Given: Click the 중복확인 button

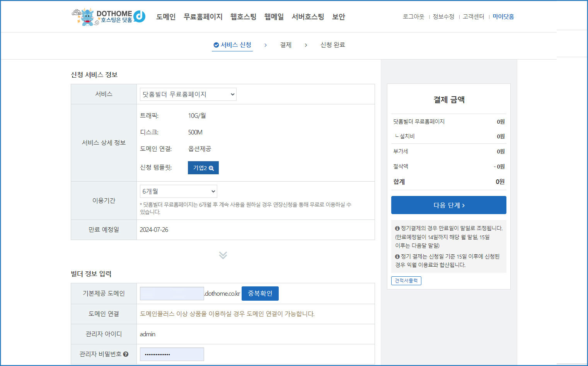Looking at the screenshot, I should 260,293.
